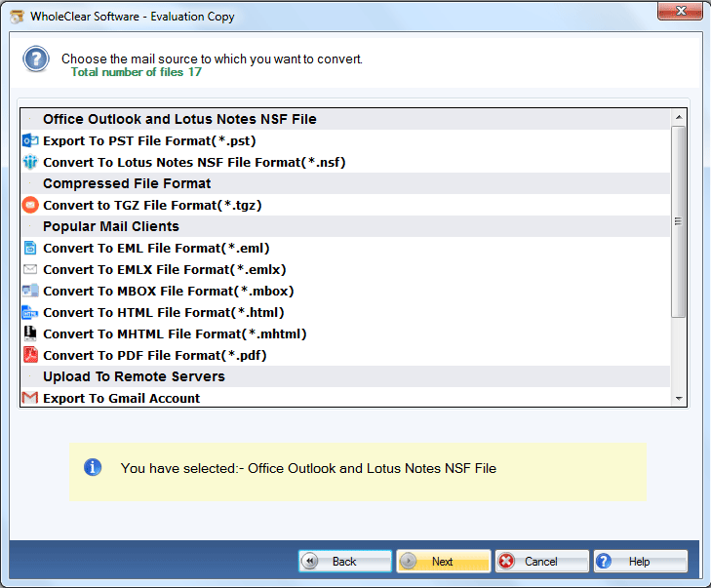Go back with the Back button
This screenshot has height=588, width=711.
[345, 562]
